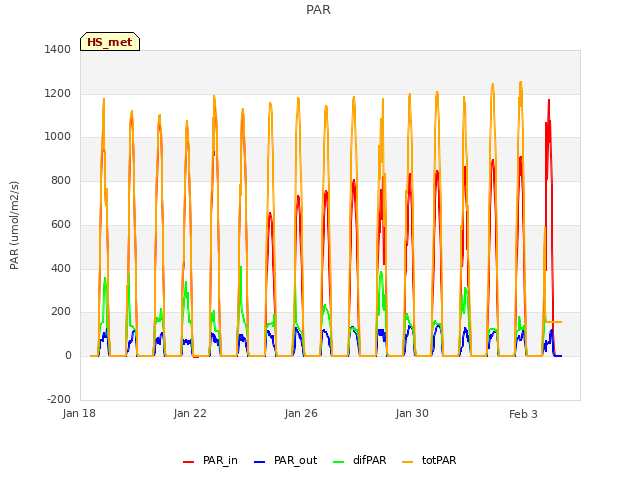The width and height of the screenshot is (640, 480).
Task: Click the Jan 30 x-axis tick label
Action: click(412, 413)
